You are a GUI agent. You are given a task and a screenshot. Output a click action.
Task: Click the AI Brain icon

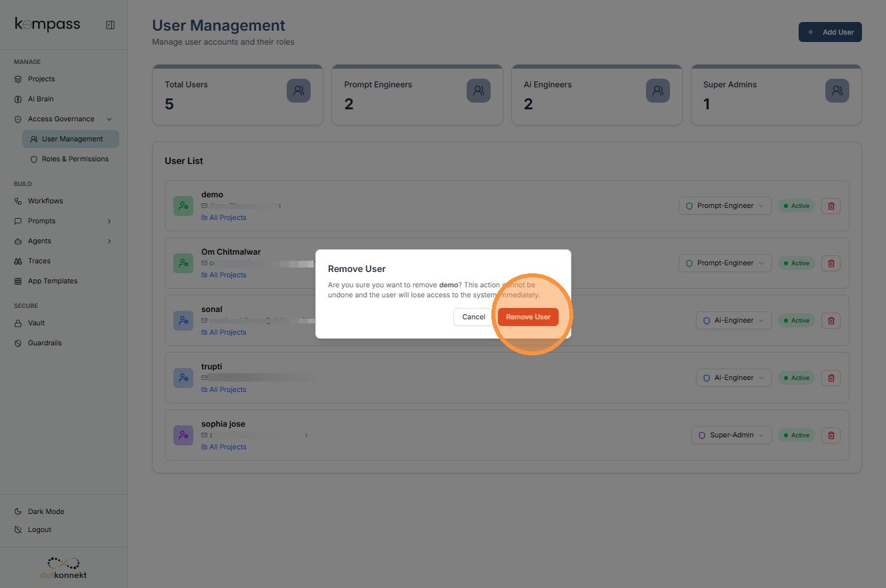(x=18, y=99)
